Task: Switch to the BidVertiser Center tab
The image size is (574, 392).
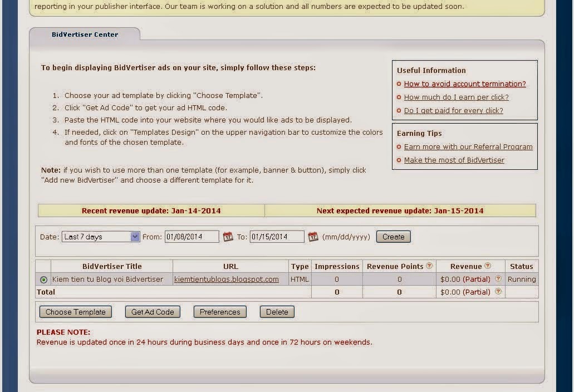Action: (x=85, y=35)
